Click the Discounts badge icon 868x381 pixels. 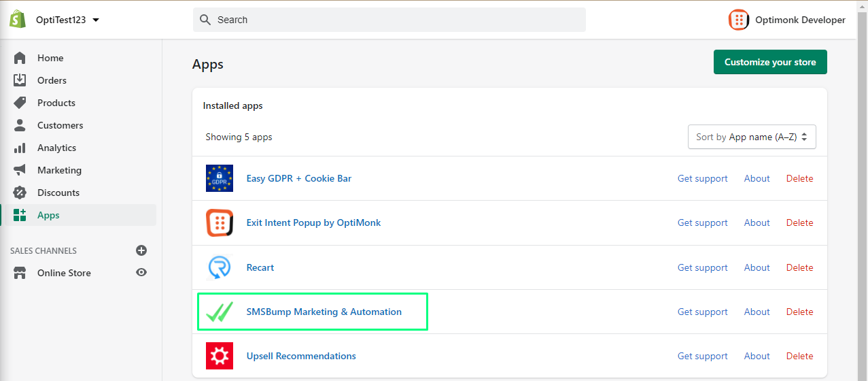point(20,193)
